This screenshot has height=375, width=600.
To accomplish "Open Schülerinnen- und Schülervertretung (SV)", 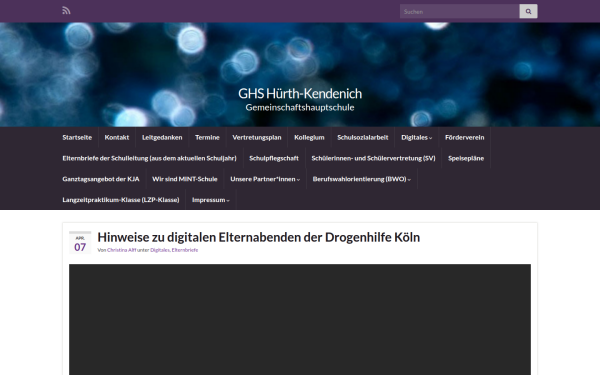I will coord(373,158).
